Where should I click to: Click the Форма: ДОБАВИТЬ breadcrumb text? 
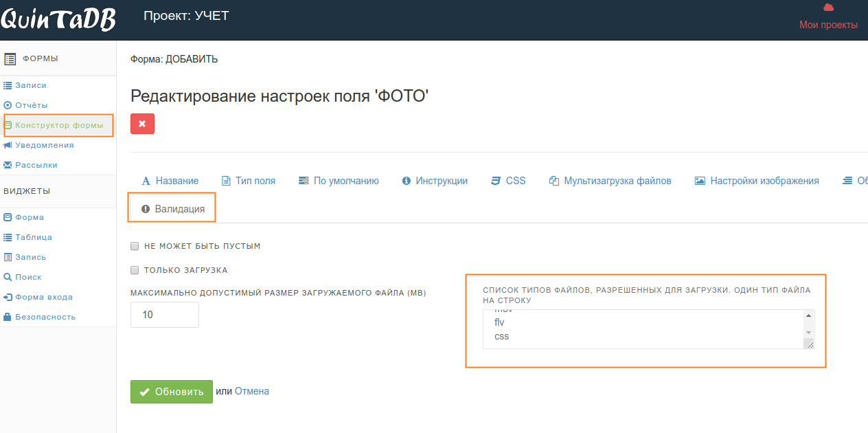174,59
